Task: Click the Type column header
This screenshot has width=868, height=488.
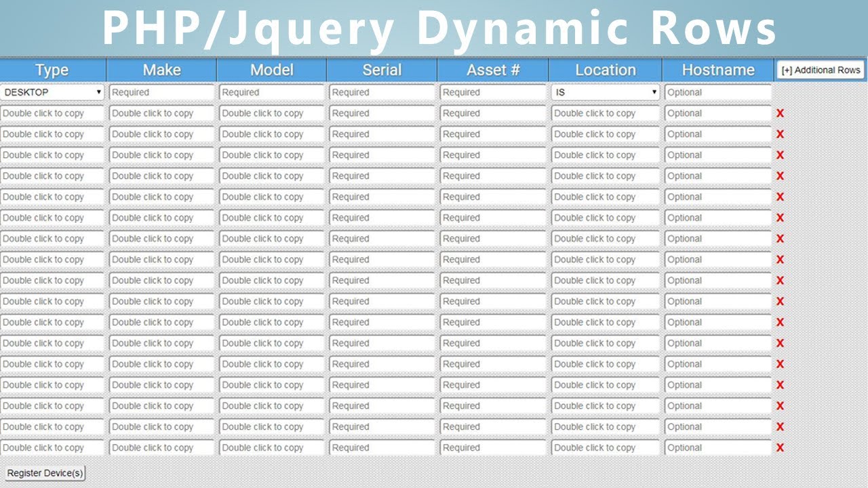Action: pos(52,70)
